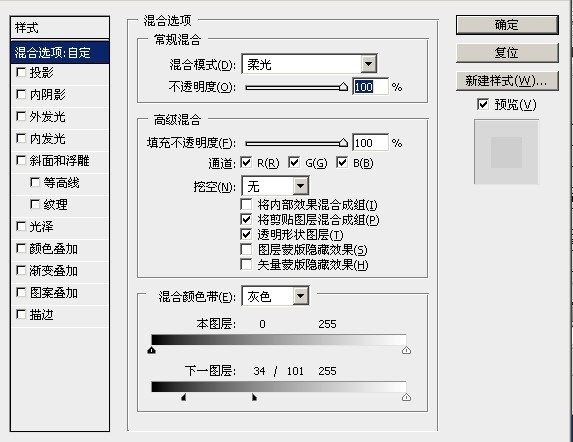Click the style preview thumbnail
The width and height of the screenshot is (573, 442).
(x=506, y=152)
